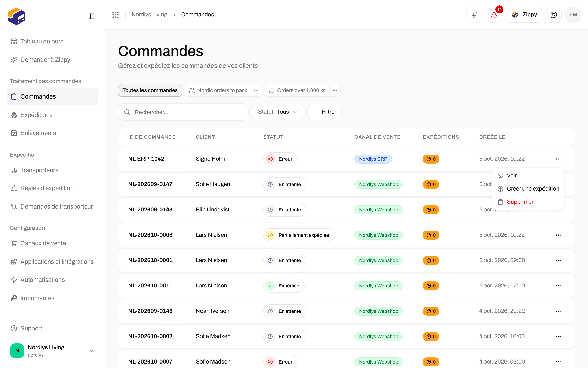588x368 pixels.
Task: Expand the Nordlys Living account switcher
Action: pos(52,351)
